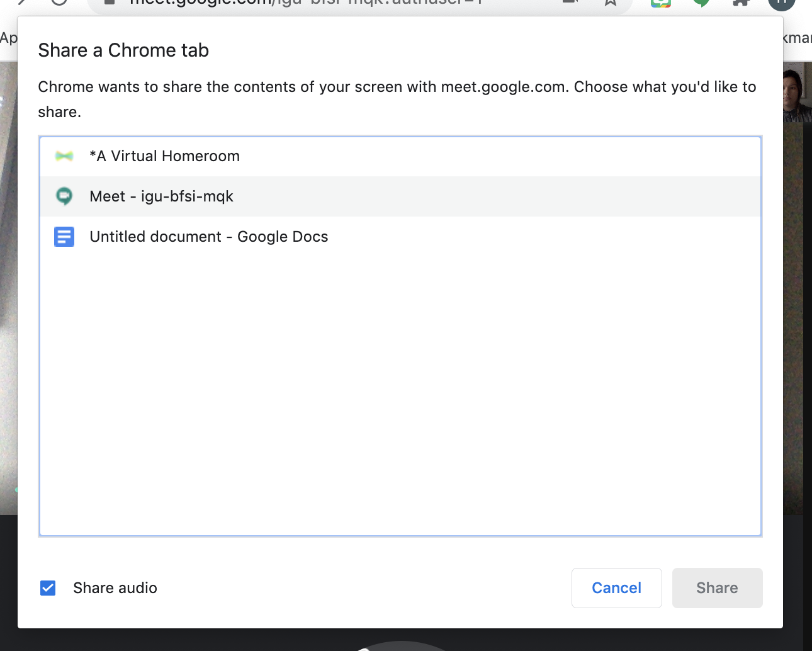812x651 pixels.
Task: Open the Chrome profile avatar
Action: coord(781,3)
